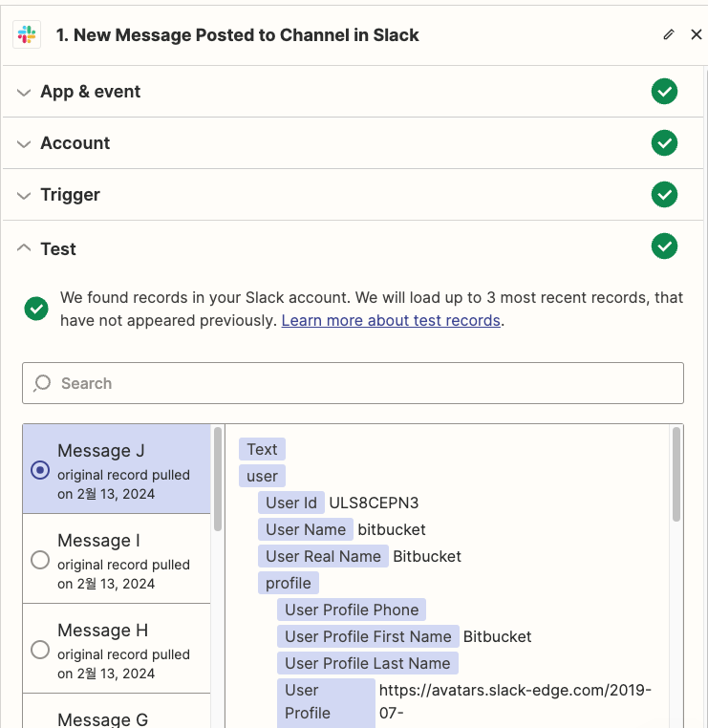Expand the Account section
This screenshot has height=728, width=708.
pyautogui.click(x=24, y=143)
